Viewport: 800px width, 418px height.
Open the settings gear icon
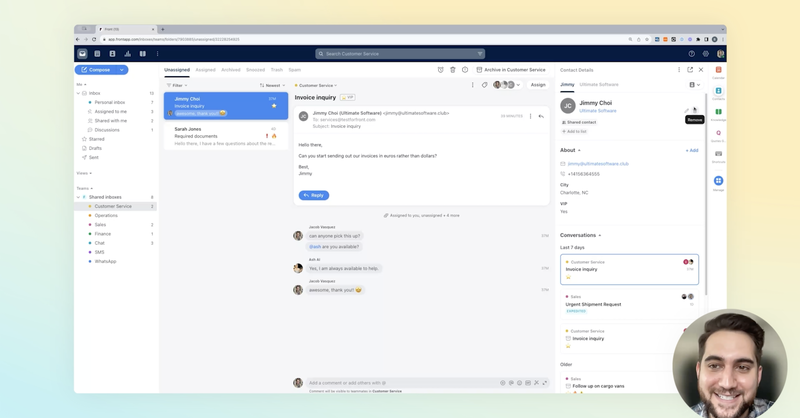(x=706, y=54)
